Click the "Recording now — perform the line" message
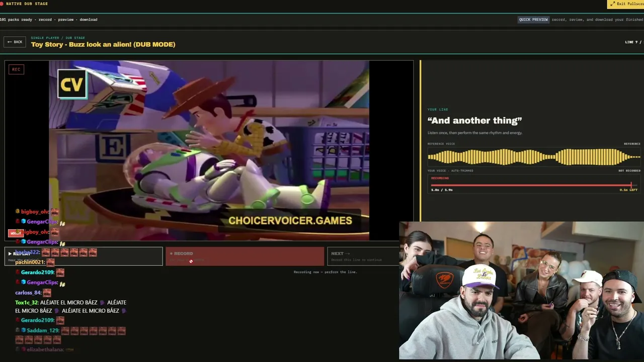Viewport: 644px width, 362px height. click(326, 272)
